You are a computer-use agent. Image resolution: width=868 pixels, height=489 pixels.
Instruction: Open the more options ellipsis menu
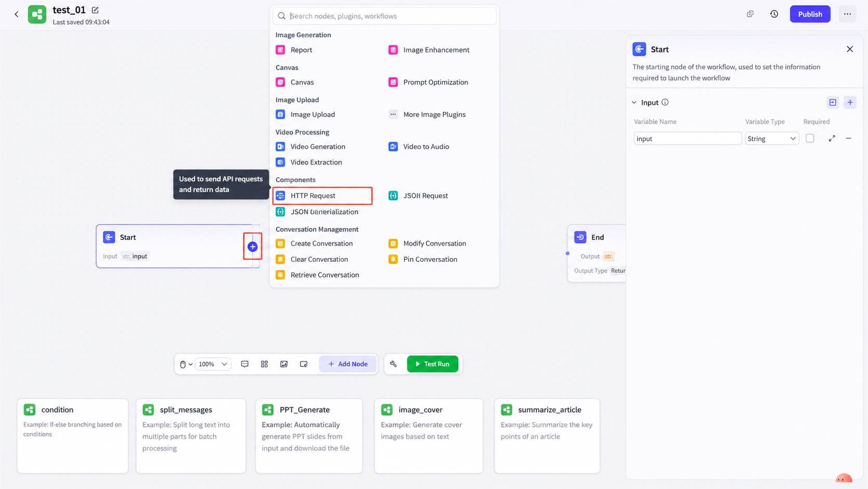click(847, 14)
